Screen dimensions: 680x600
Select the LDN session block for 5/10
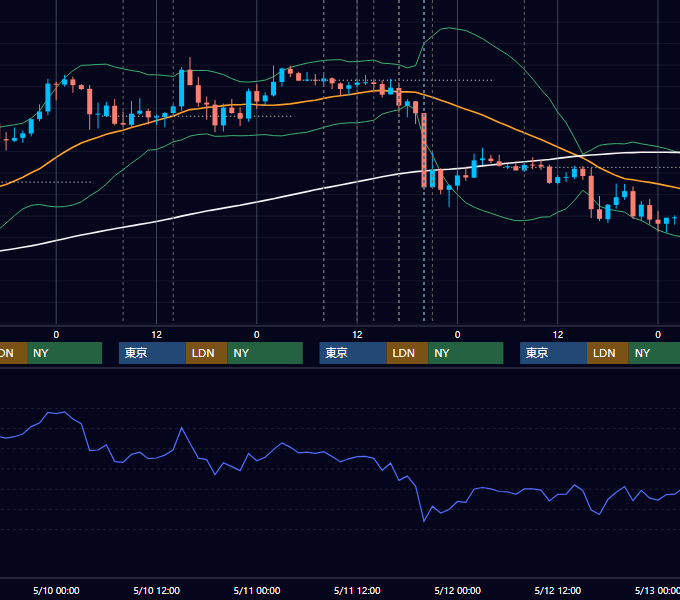(206, 353)
